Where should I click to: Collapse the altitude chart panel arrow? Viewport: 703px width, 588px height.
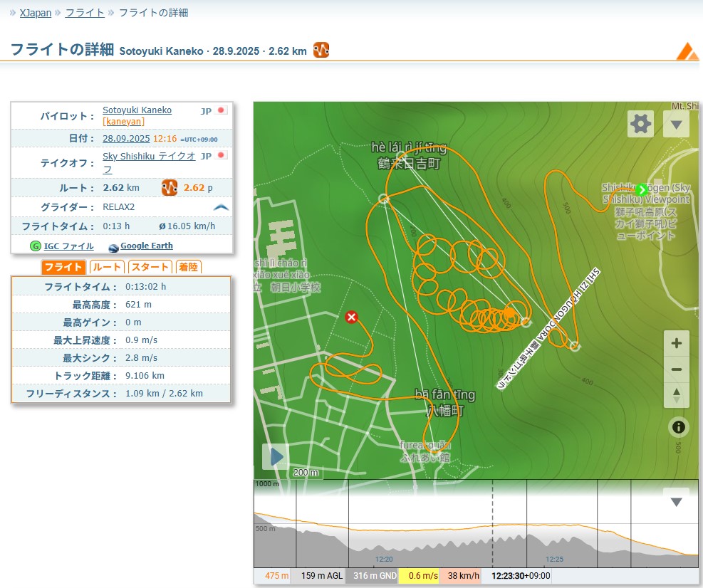[x=676, y=502]
